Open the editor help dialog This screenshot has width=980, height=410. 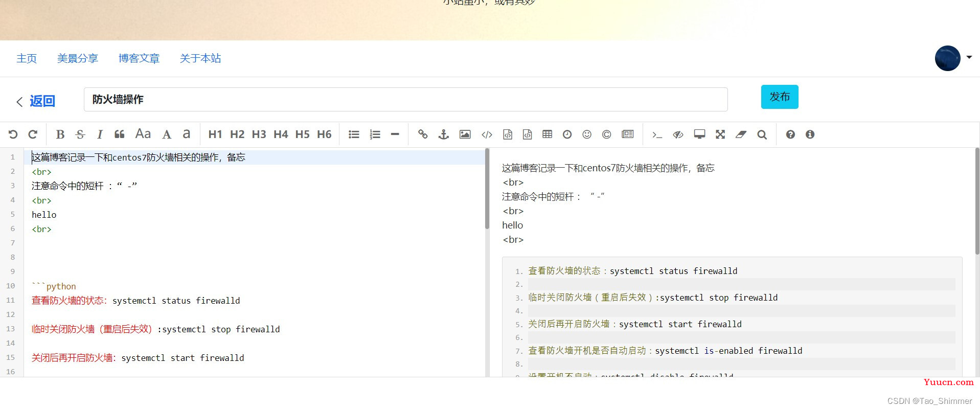[x=790, y=134]
